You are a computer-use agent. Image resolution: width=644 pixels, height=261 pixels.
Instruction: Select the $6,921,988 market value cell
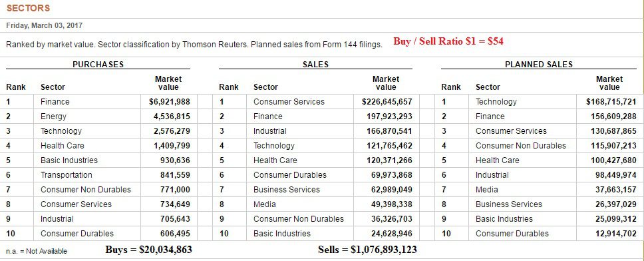[169, 101]
